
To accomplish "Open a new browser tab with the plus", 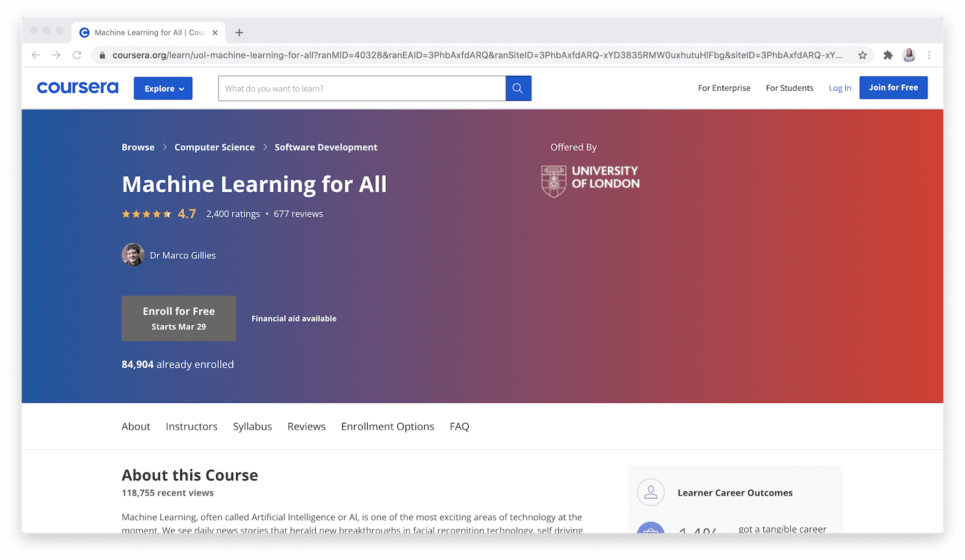I will [240, 32].
